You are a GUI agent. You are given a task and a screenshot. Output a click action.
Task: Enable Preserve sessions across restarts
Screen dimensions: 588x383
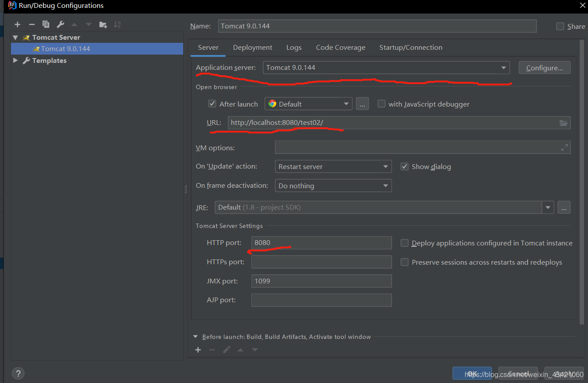(x=404, y=262)
